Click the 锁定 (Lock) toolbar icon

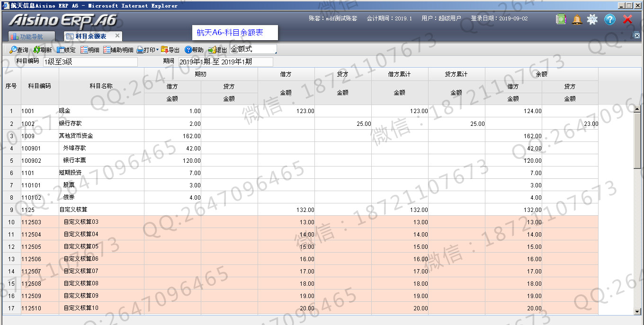point(66,50)
